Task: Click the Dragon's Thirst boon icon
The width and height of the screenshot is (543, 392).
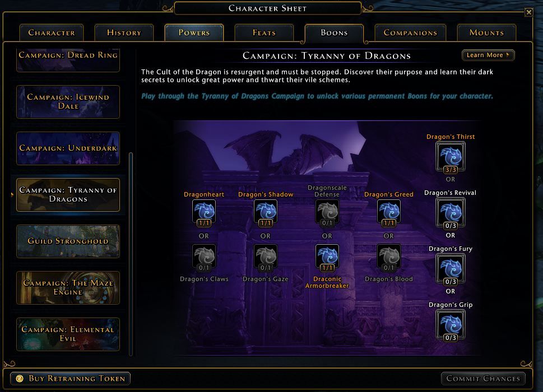Action: (451, 156)
